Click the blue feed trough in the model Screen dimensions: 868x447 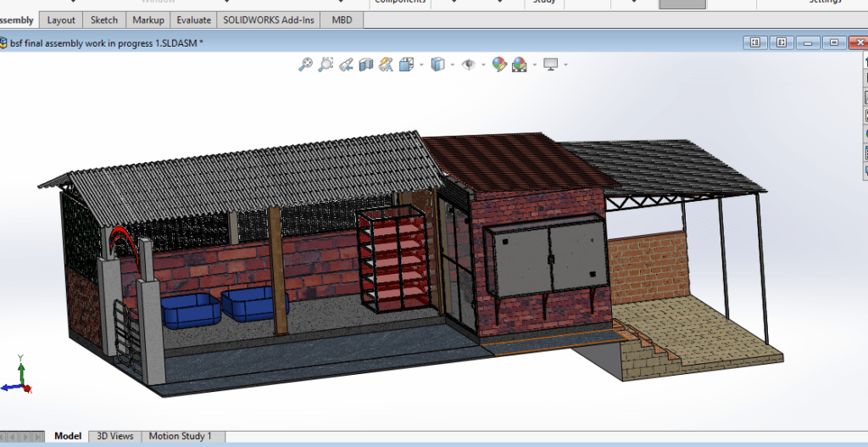click(192, 310)
